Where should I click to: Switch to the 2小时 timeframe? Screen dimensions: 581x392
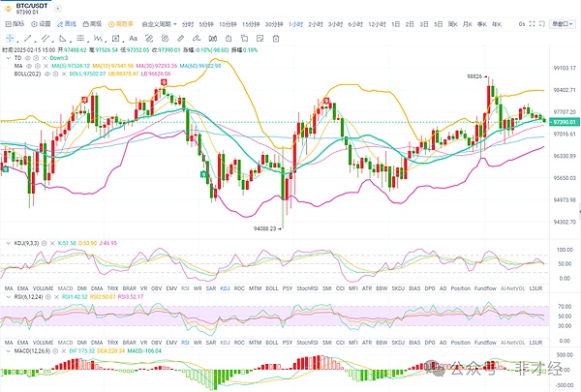[316, 24]
